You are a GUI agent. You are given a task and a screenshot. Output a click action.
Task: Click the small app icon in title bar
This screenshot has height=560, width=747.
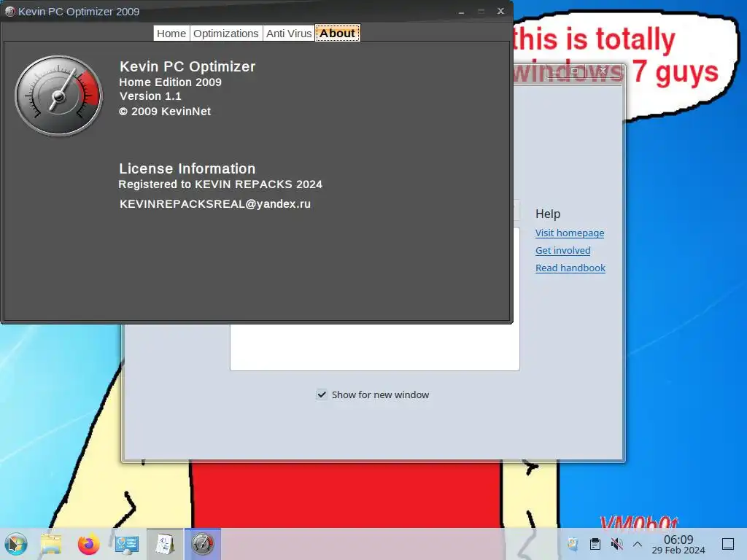(x=10, y=11)
